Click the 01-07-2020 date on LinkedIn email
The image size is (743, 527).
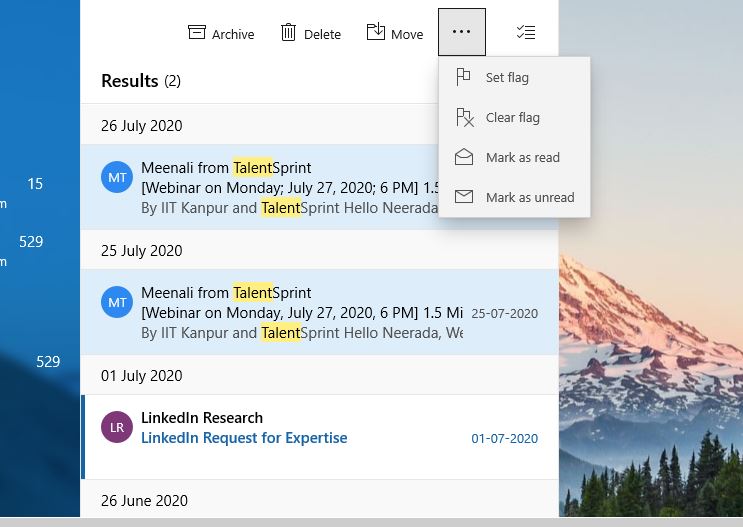coord(505,439)
